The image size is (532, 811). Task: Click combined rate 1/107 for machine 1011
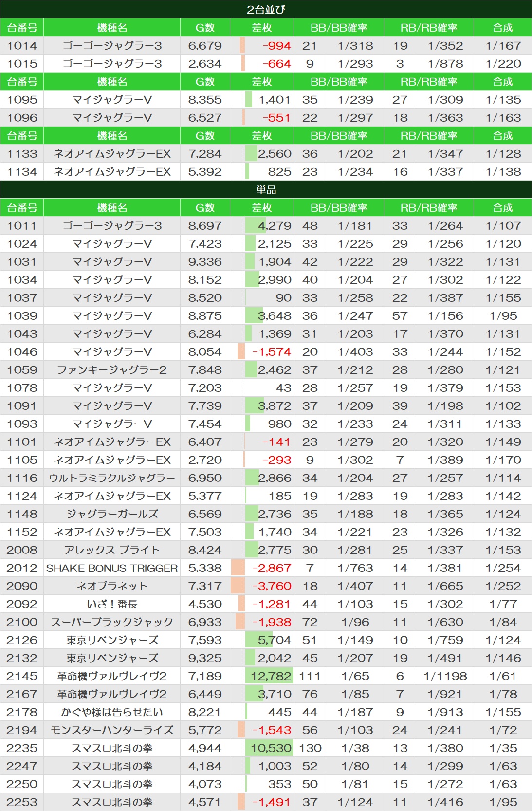tap(503, 226)
